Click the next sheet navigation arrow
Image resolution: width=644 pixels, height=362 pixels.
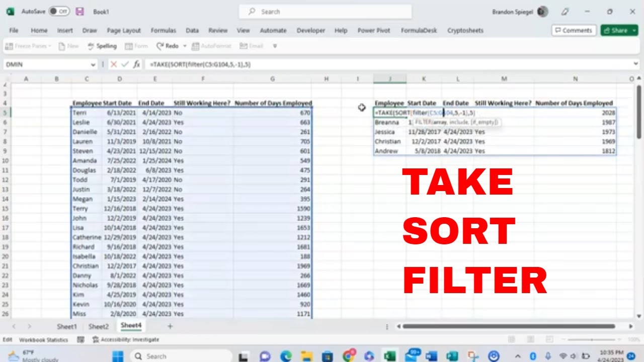pyautogui.click(x=29, y=326)
